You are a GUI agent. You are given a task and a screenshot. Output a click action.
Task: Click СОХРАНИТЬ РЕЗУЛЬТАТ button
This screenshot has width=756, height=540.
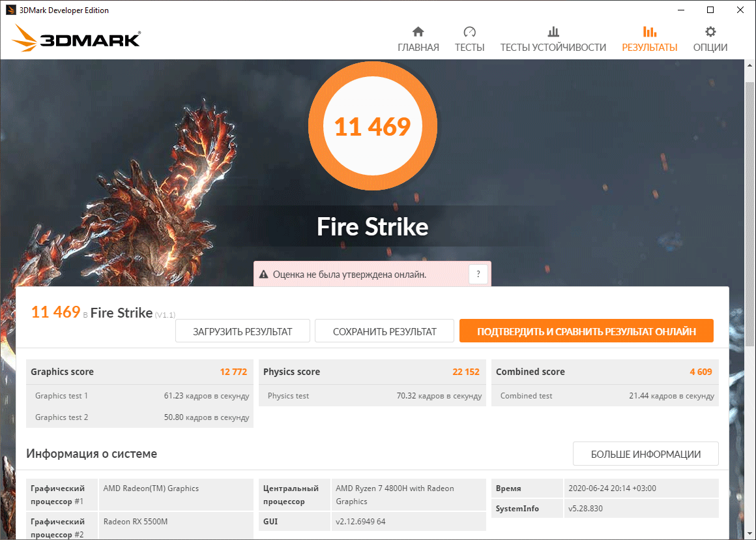point(385,331)
